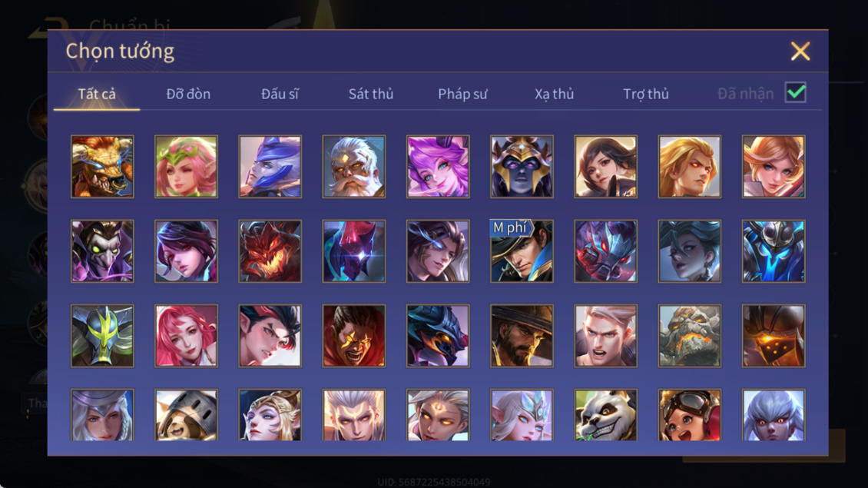Select the 'Tất cả' tab
Screen dimensions: 868x488
[97, 95]
